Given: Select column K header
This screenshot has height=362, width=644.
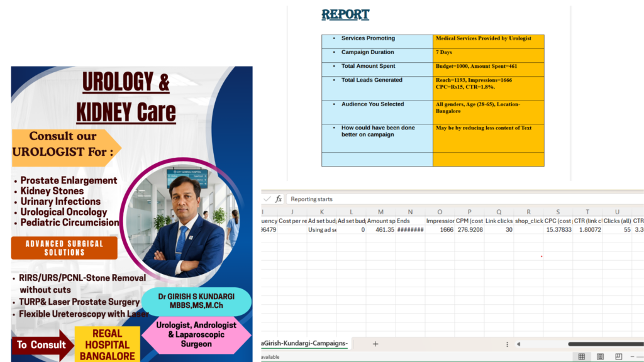Looking at the screenshot, I should [x=321, y=212].
